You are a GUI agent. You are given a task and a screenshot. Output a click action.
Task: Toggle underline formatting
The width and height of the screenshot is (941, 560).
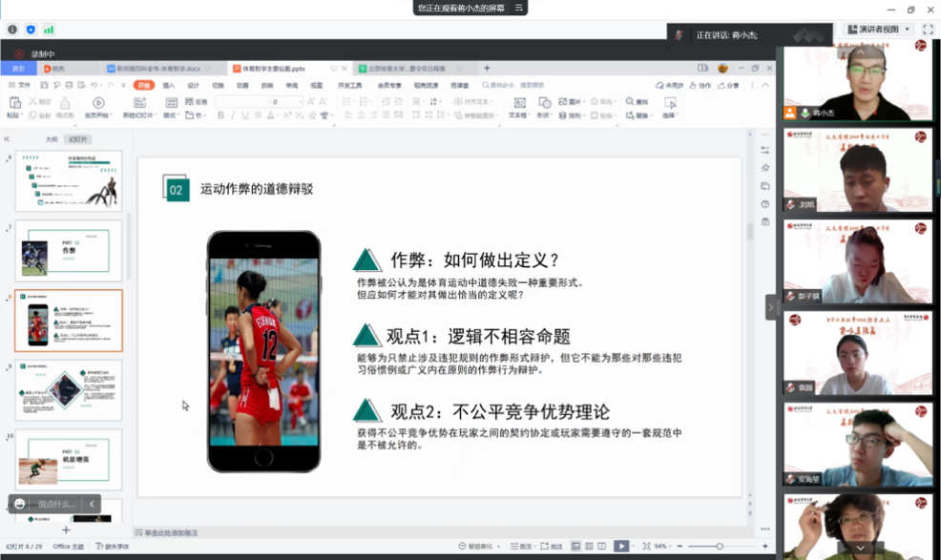[244, 114]
